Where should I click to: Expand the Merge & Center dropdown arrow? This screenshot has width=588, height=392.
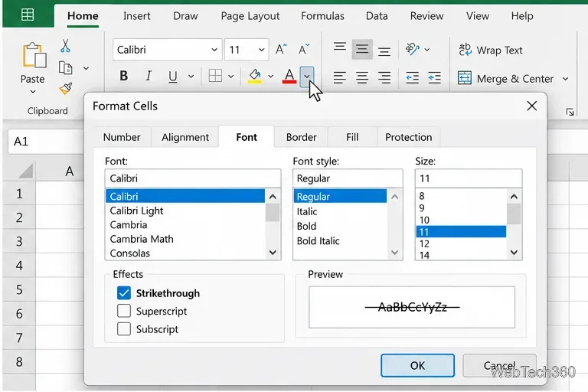point(565,79)
